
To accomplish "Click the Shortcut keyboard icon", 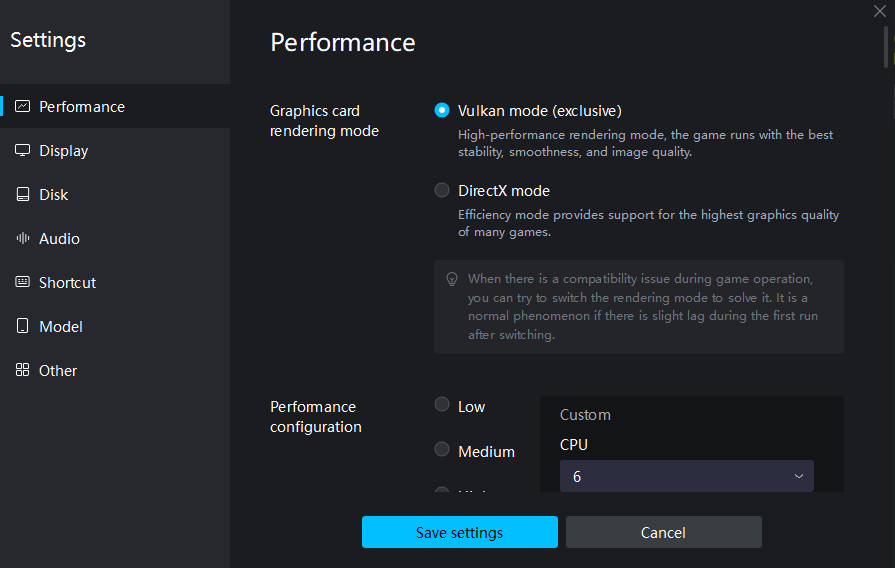I will click(x=22, y=283).
